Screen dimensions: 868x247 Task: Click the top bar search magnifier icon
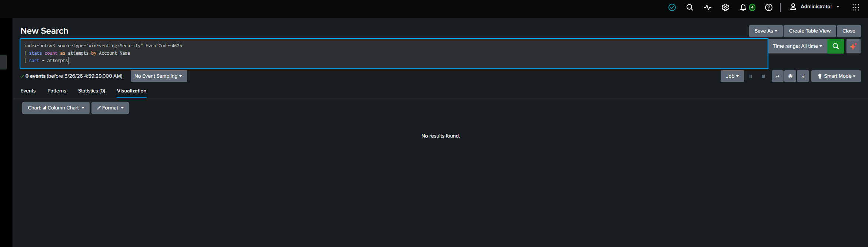[690, 7]
